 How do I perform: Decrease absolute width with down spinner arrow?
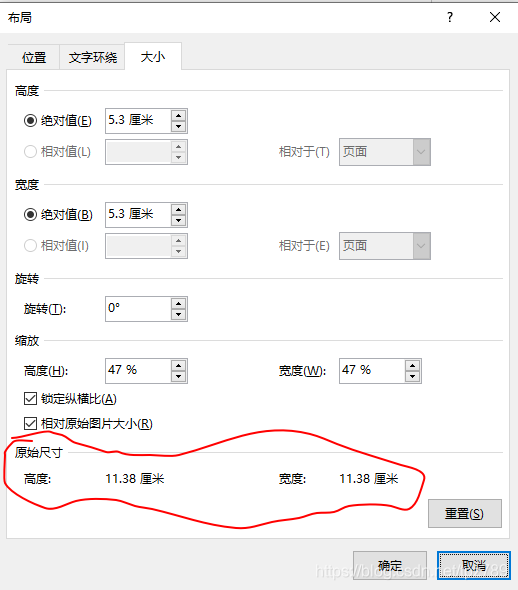[179, 220]
